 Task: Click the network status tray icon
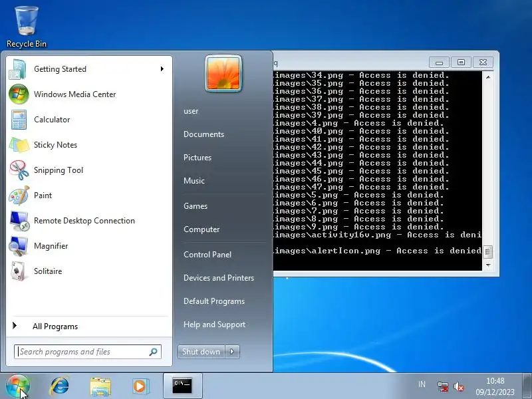coord(443,386)
